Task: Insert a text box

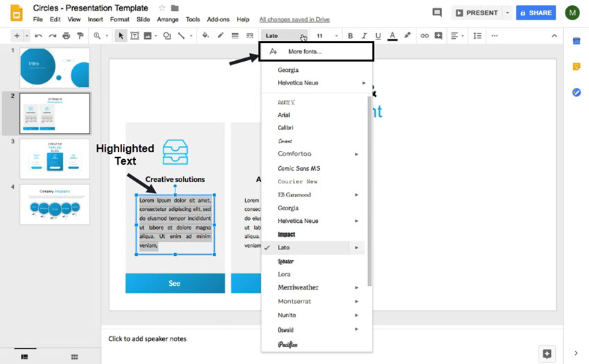Action: (x=134, y=36)
